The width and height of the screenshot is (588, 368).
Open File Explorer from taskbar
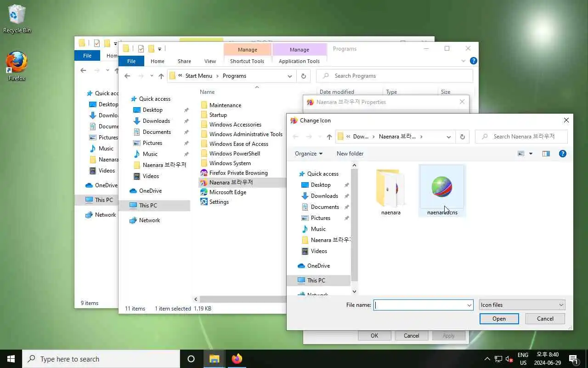215,359
